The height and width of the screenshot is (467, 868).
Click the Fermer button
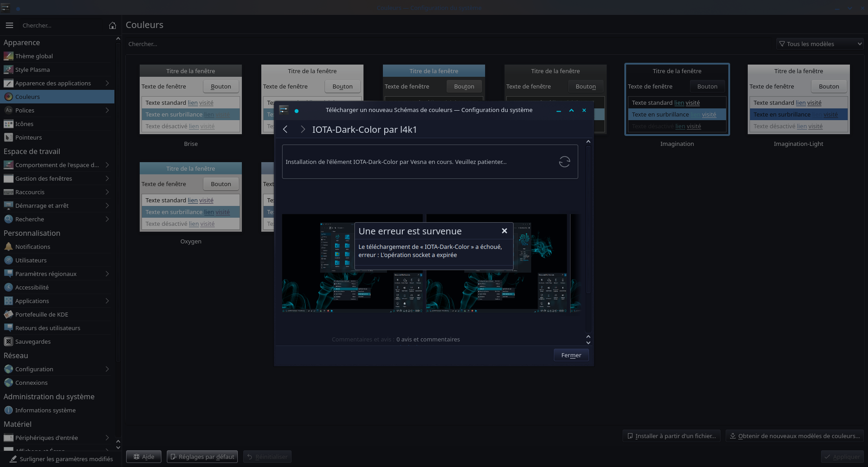pos(571,355)
